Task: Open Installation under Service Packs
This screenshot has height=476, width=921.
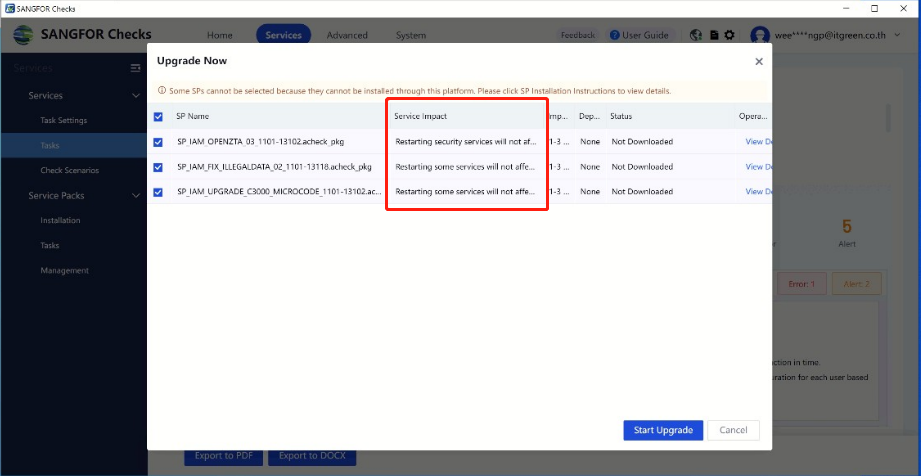Action: (x=60, y=220)
